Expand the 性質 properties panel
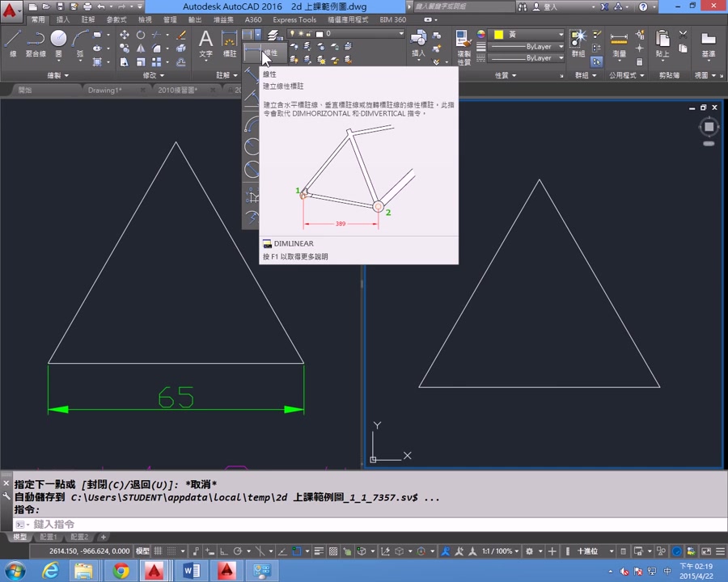The width and height of the screenshot is (728, 582). 506,75
